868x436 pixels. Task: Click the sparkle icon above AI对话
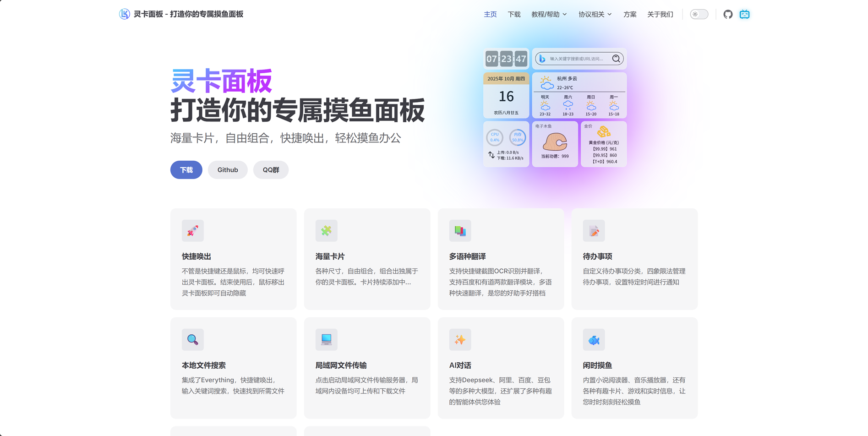(460, 339)
